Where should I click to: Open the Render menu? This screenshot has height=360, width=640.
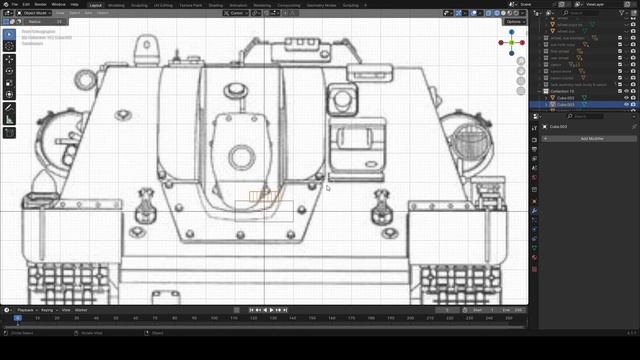40,4
